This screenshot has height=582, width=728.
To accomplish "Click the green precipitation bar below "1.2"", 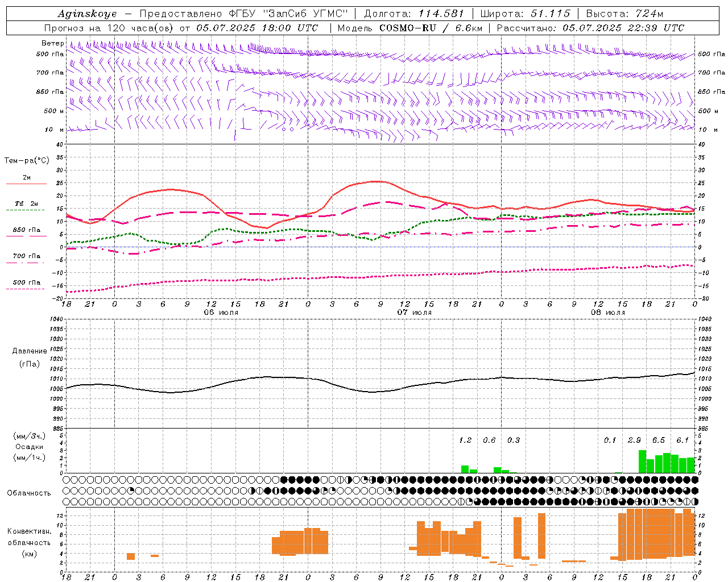I will [x=465, y=469].
